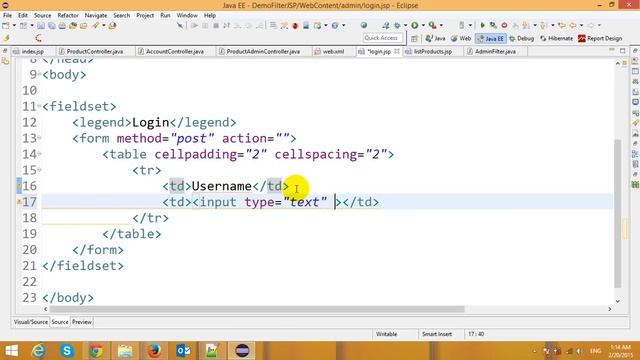Screen dimensions: 640x360
Task: Click the Print toolbar icon
Action: pos(62,25)
